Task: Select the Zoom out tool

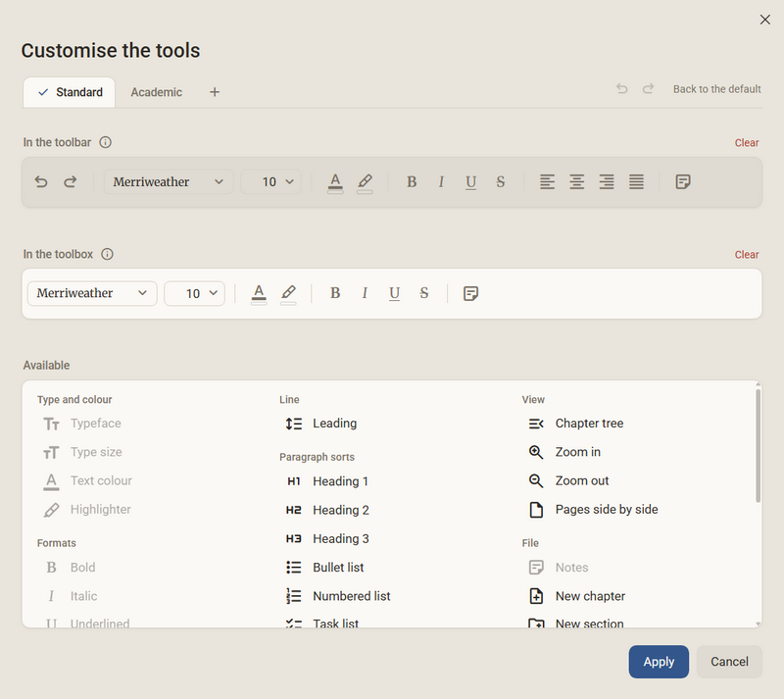Action: (x=567, y=480)
